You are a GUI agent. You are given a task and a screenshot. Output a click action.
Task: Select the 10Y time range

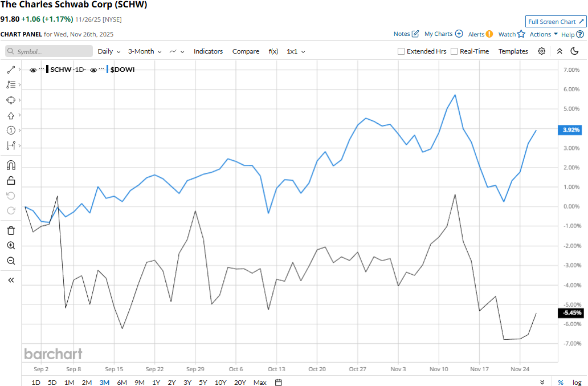point(220,382)
